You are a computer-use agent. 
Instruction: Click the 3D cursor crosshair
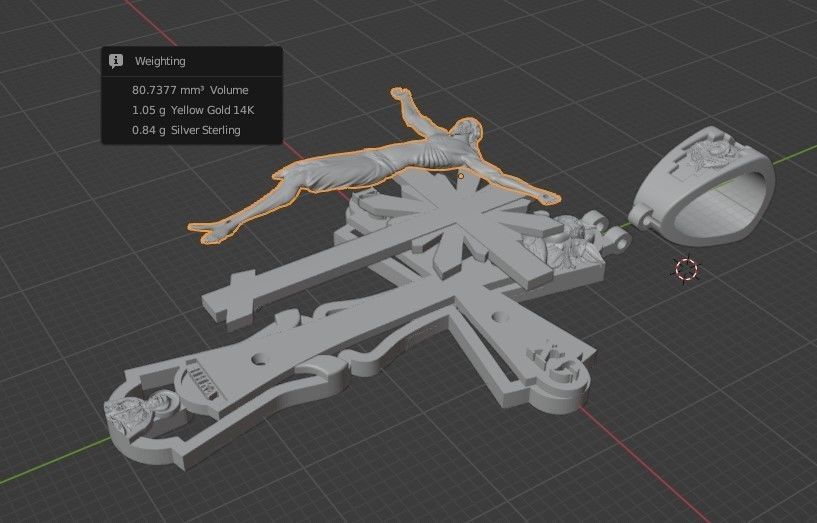[x=686, y=269]
